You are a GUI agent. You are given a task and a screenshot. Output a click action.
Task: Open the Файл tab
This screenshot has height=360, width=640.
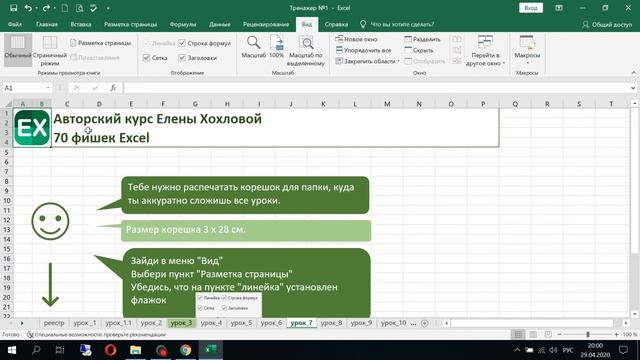pos(15,24)
